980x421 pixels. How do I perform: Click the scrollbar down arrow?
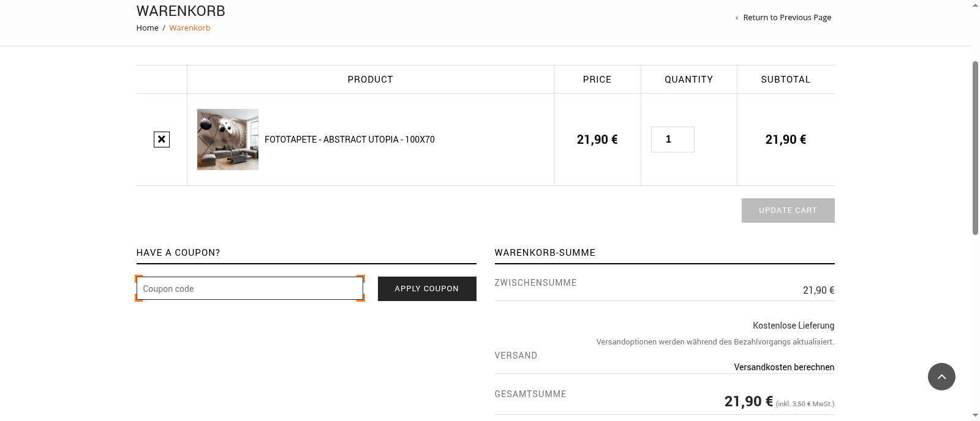[975, 415]
